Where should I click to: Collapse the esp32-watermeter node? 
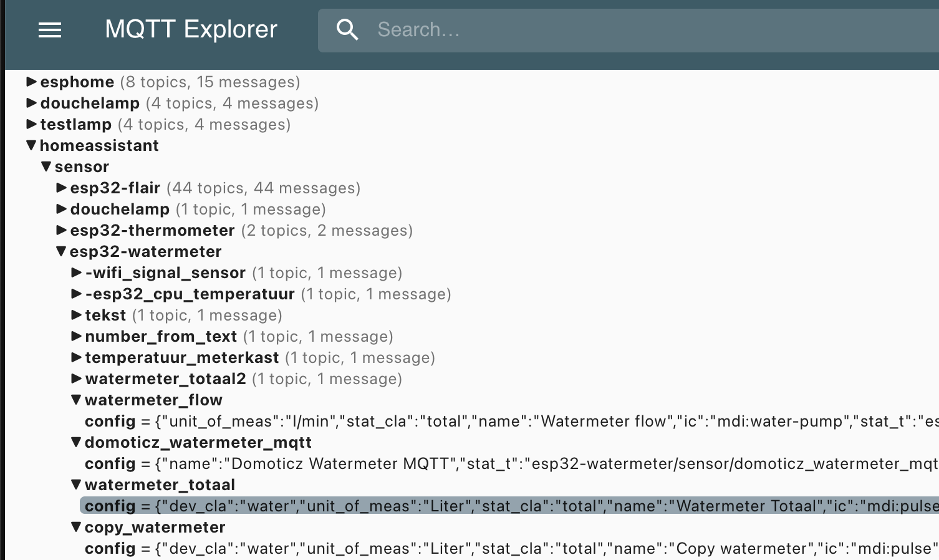tap(61, 251)
